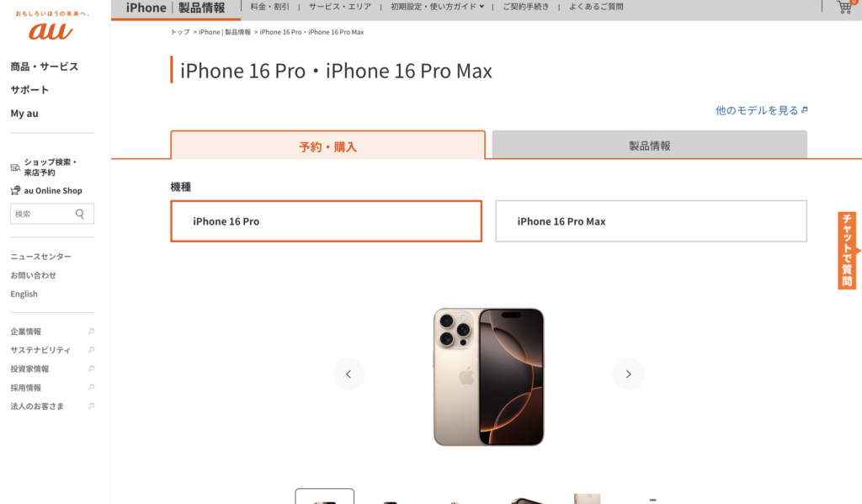Switch to the 予約・購入 tab

point(327,146)
